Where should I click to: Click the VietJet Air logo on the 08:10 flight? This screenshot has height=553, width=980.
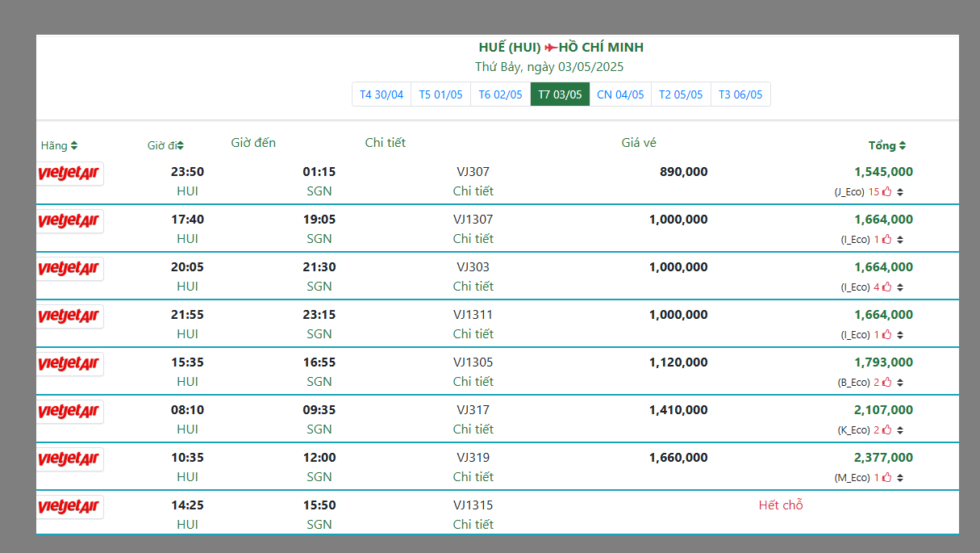(69, 412)
